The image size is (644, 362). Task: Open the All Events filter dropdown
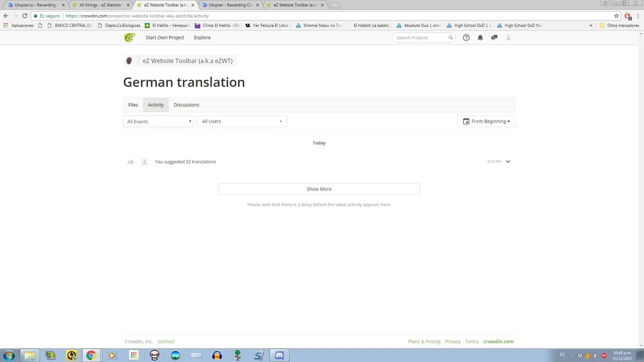(158, 121)
